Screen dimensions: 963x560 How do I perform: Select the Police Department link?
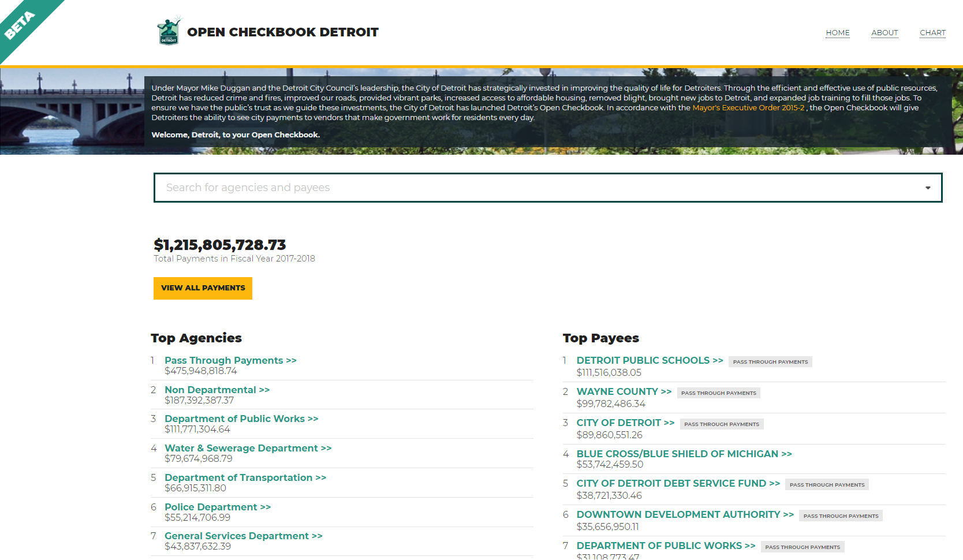(217, 507)
